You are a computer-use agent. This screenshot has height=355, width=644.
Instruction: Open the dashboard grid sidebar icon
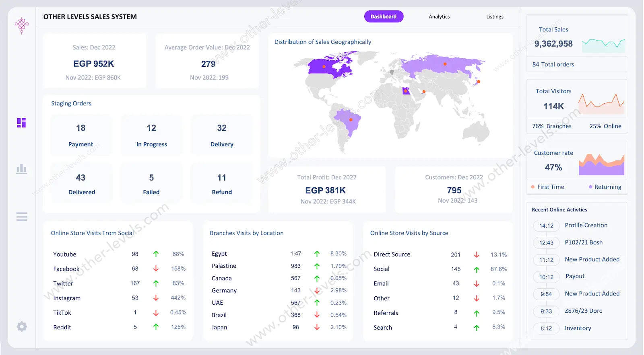pyautogui.click(x=21, y=123)
